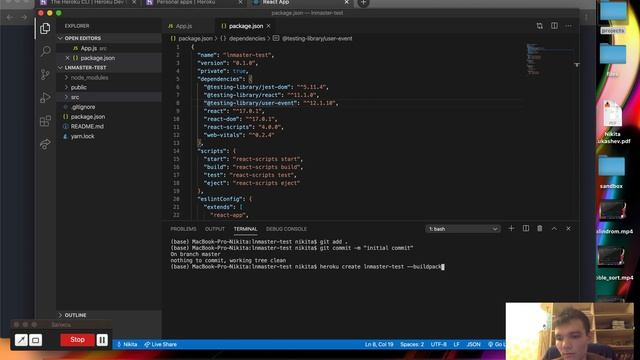The height and width of the screenshot is (360, 640).
Task: Open new browser tab with plus button
Action: coord(363,3)
